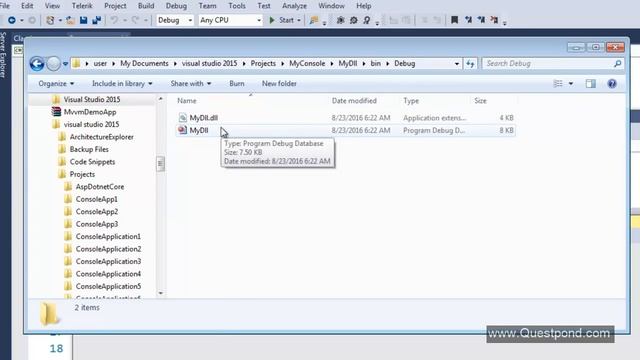Open the Project menu

point(115,6)
